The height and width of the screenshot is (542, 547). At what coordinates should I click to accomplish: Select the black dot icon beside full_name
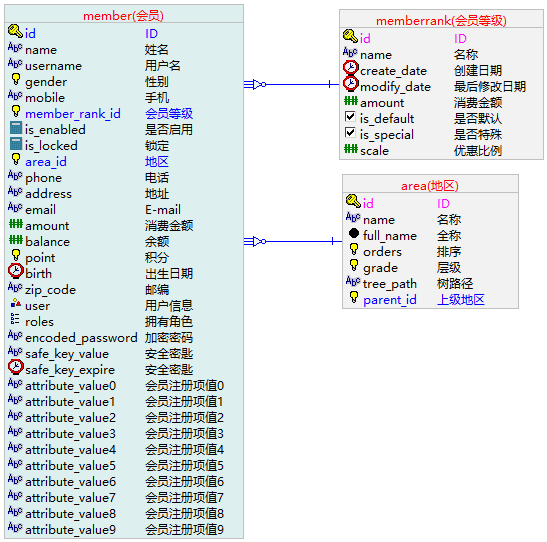pyautogui.click(x=354, y=233)
